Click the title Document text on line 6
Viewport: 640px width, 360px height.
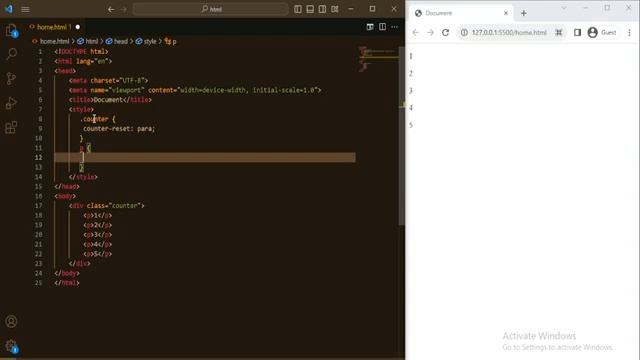pyautogui.click(x=108, y=100)
